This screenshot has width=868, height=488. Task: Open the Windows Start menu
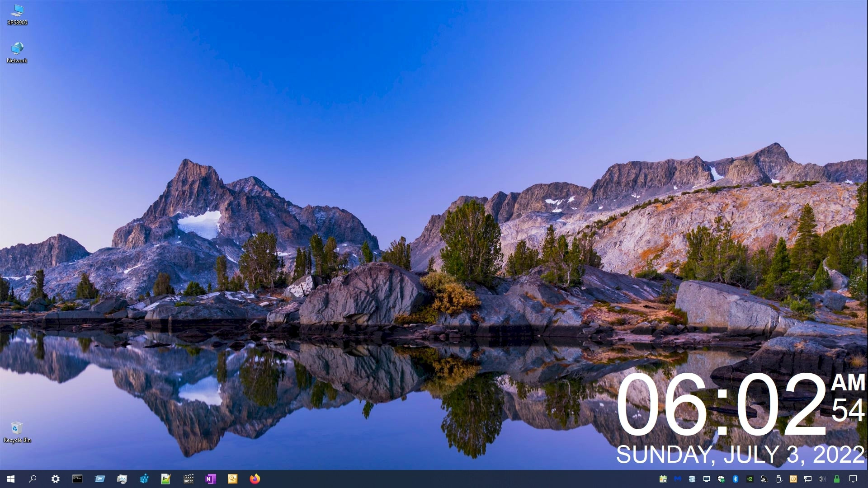point(11,479)
